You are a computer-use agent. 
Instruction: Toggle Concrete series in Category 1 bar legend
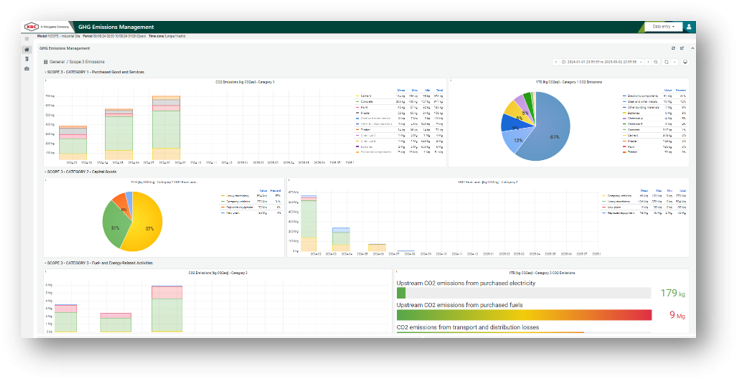[x=367, y=102]
